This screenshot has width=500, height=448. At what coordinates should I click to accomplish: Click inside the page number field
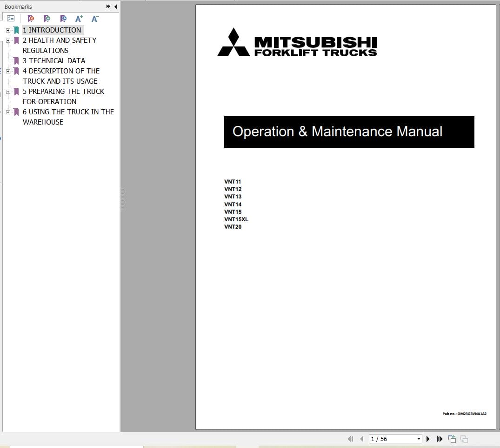click(x=386, y=438)
